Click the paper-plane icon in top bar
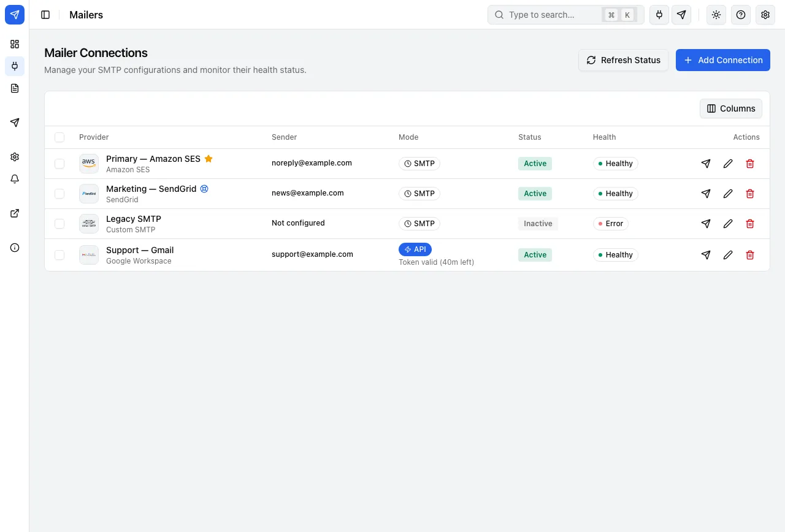Screen dimensions: 785x532 [681, 15]
